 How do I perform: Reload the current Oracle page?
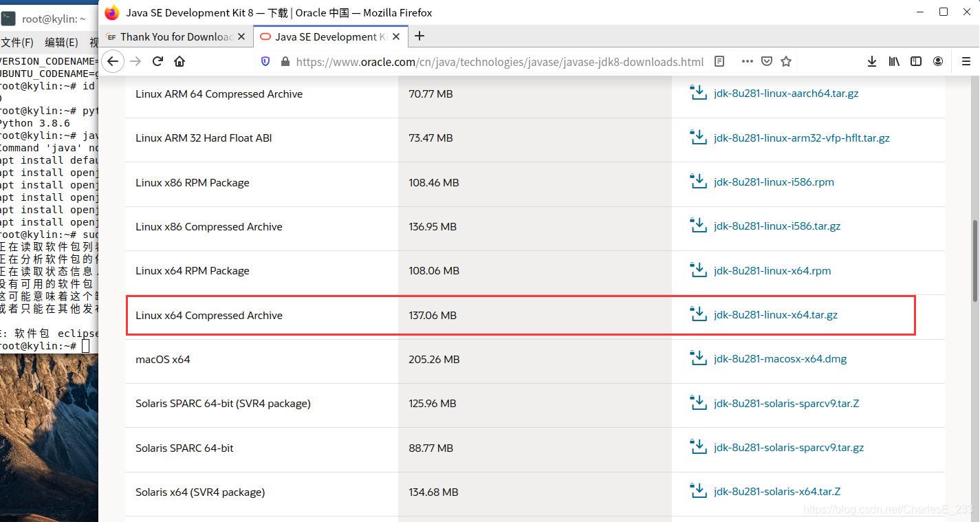click(x=157, y=61)
